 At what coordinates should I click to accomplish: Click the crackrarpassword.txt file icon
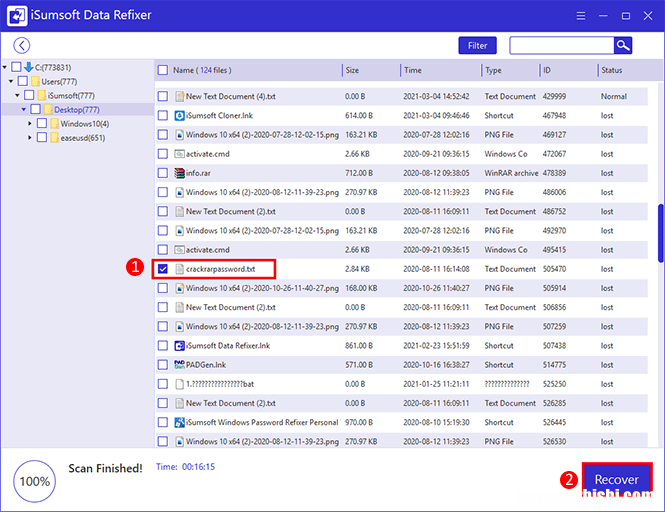tap(179, 269)
